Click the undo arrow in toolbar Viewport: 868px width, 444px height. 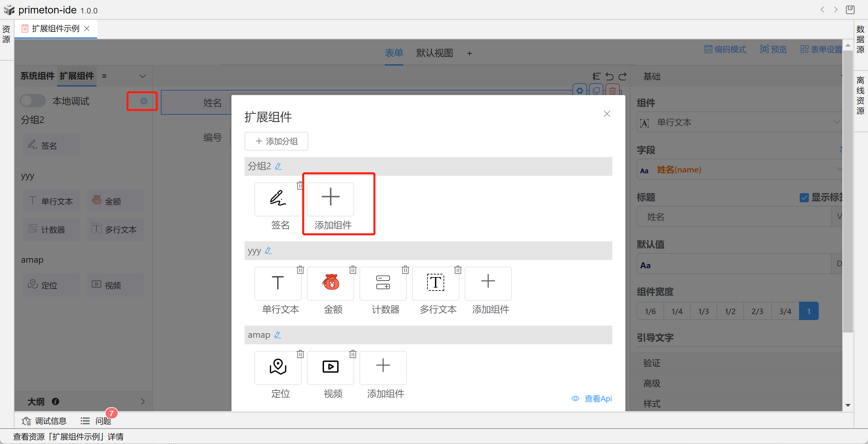(609, 76)
